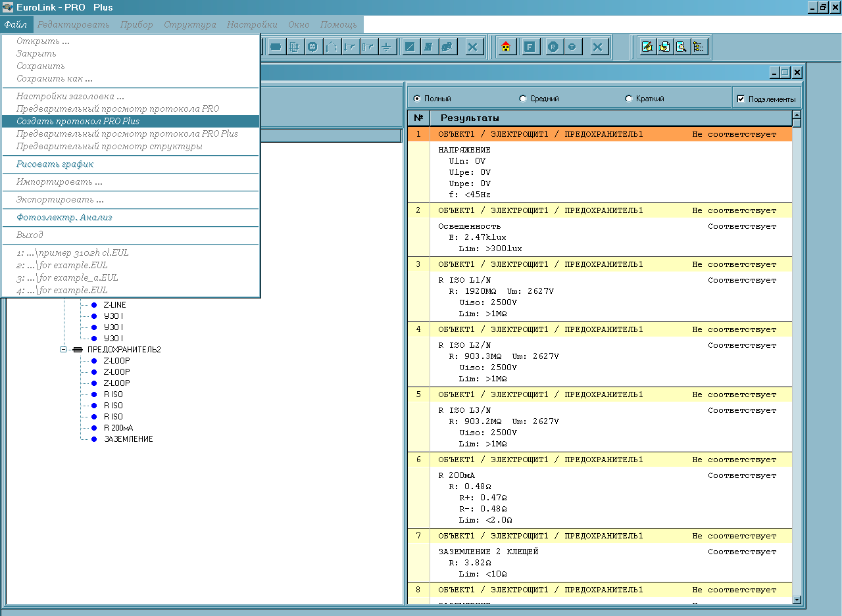Click the round socket toolbar icon
Viewport: 842px width, 616px height.
(x=312, y=47)
